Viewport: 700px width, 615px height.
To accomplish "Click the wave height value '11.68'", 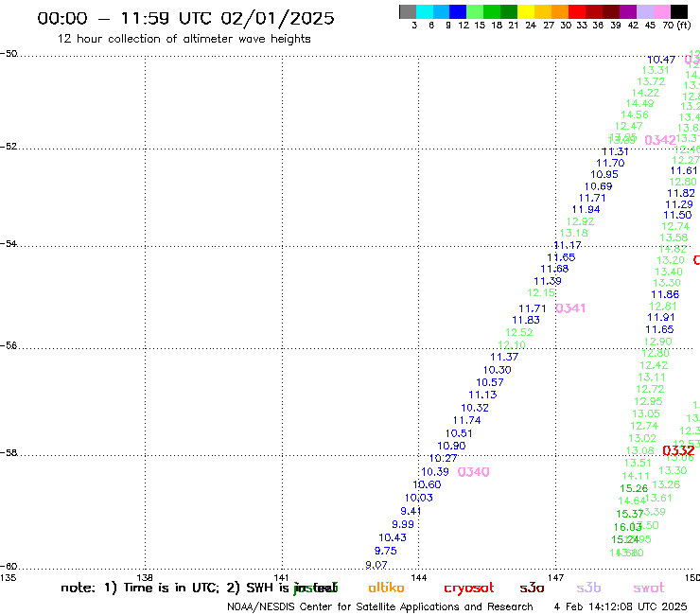I will [x=554, y=269].
